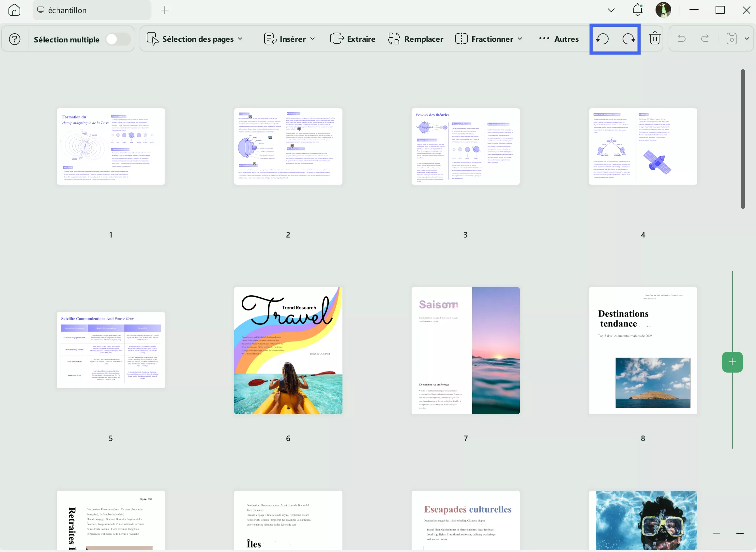Viewport: 756px width, 552px height.
Task: Click the save disk icon
Action: tap(732, 39)
